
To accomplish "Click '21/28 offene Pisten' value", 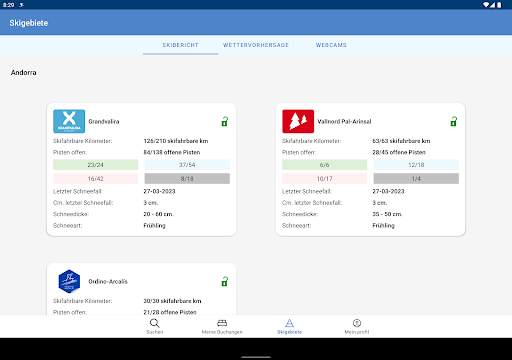I will [170, 312].
